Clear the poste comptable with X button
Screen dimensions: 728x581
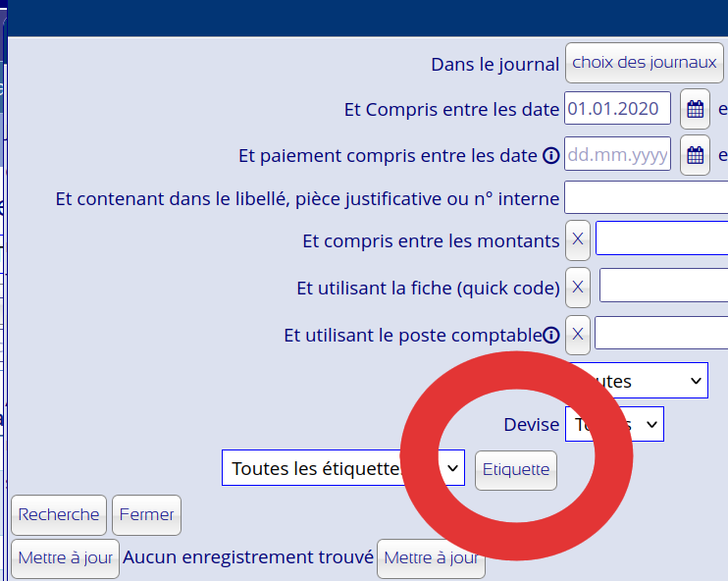coord(577,334)
